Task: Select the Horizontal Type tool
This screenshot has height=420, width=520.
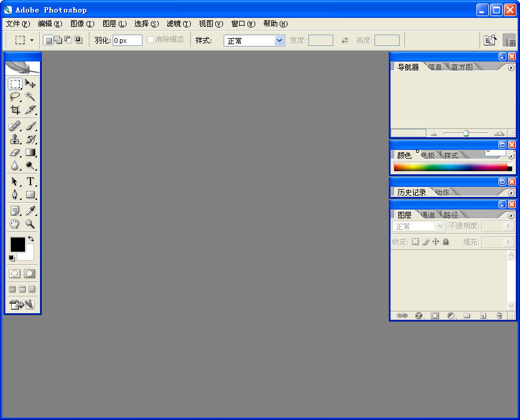Action: tap(30, 181)
